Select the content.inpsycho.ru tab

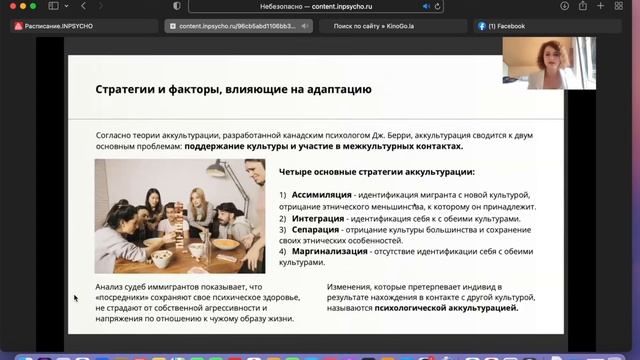tap(239, 26)
